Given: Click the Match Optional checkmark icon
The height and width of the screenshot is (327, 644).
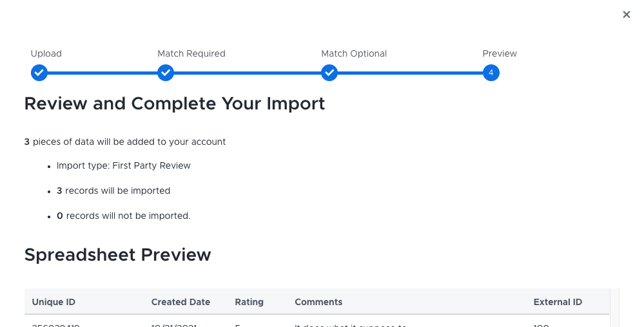Looking at the screenshot, I should [x=329, y=73].
